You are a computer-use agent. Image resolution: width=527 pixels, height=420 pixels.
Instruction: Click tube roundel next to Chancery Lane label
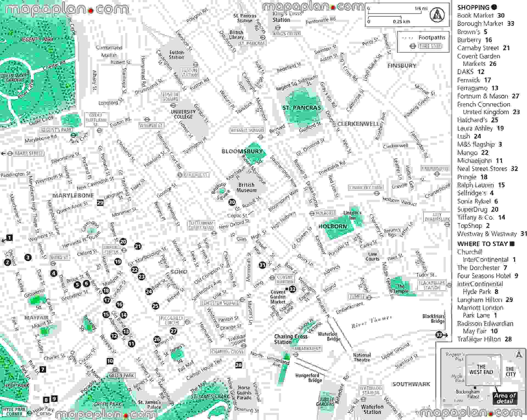(x=377, y=193)
